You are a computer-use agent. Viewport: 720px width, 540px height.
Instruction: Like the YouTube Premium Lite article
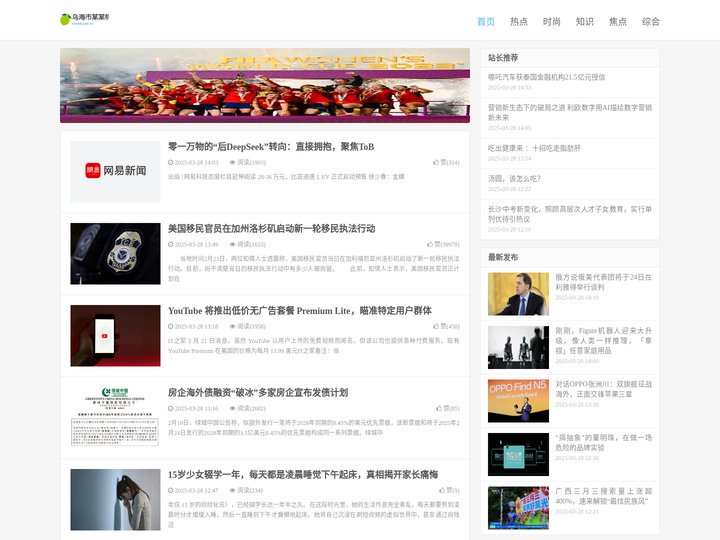(436, 326)
